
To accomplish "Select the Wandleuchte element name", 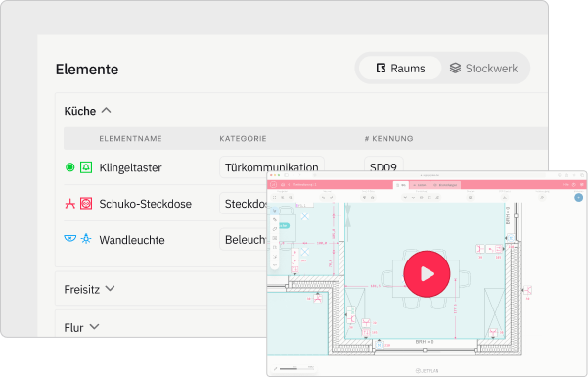I will [132, 240].
